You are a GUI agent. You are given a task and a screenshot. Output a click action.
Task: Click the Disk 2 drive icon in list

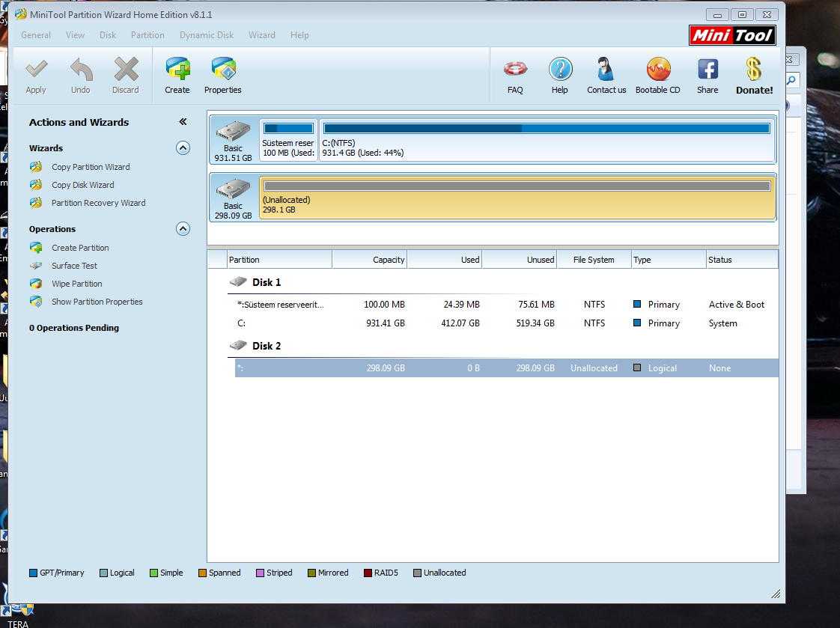tap(238, 345)
